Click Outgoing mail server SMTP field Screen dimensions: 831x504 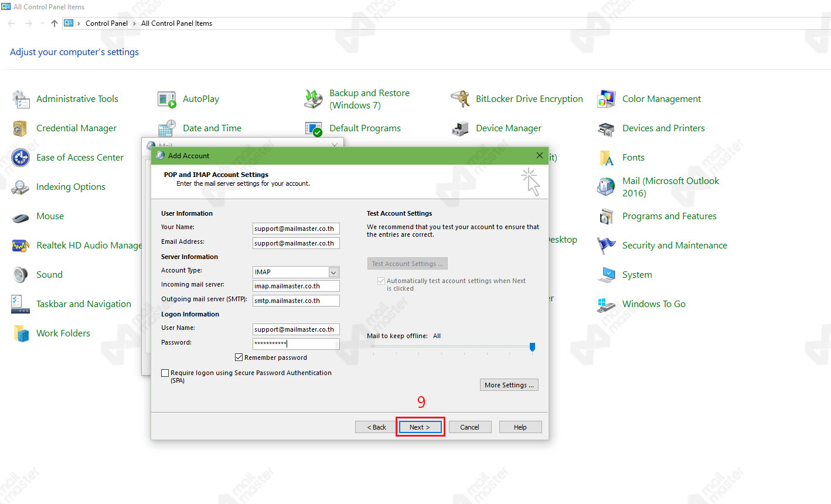(296, 301)
